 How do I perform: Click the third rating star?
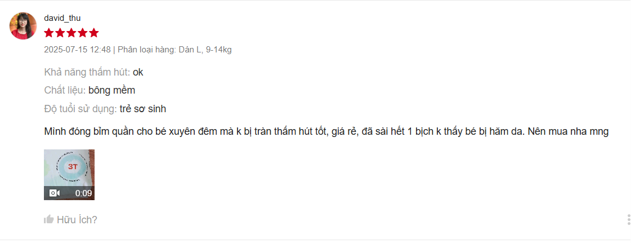click(71, 33)
